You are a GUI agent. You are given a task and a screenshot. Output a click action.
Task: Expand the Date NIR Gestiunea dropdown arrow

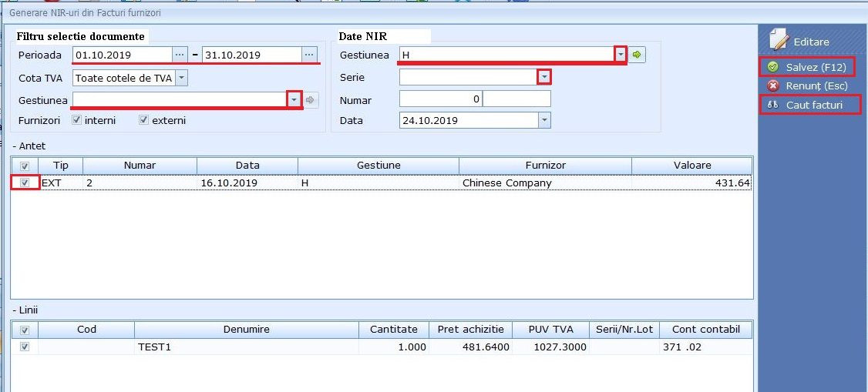621,55
